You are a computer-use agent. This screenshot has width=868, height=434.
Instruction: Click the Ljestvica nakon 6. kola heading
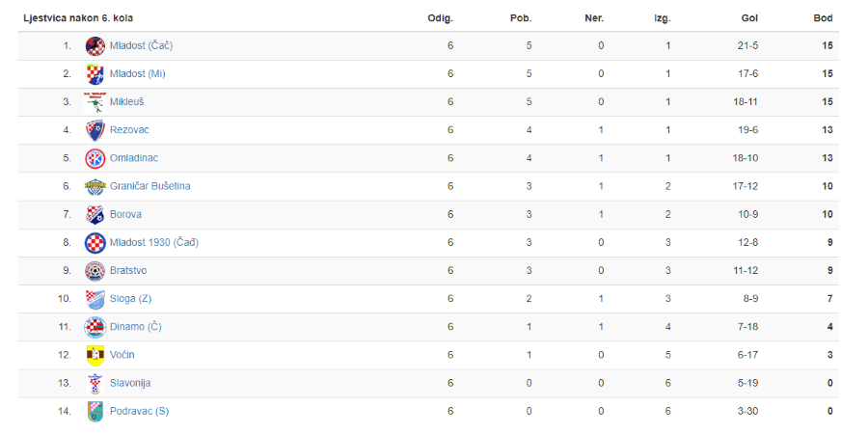[x=78, y=18]
